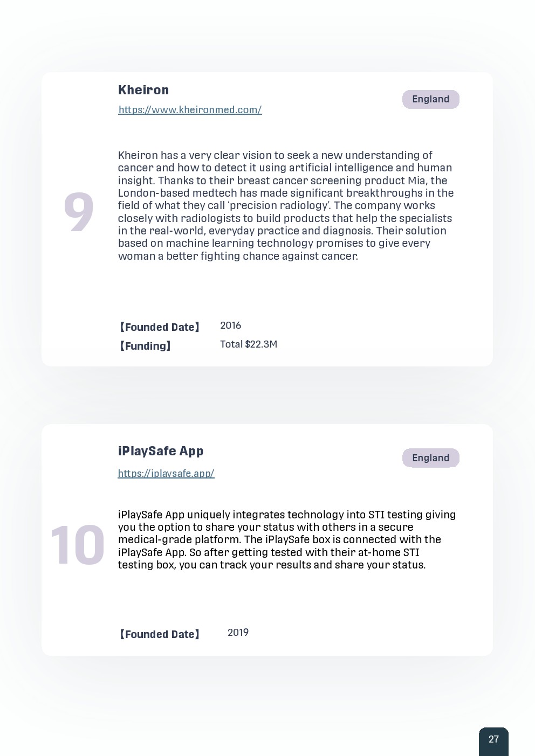The image size is (535, 756).
Task: Click the England badge on iPlaySafe card
Action: (x=430, y=458)
